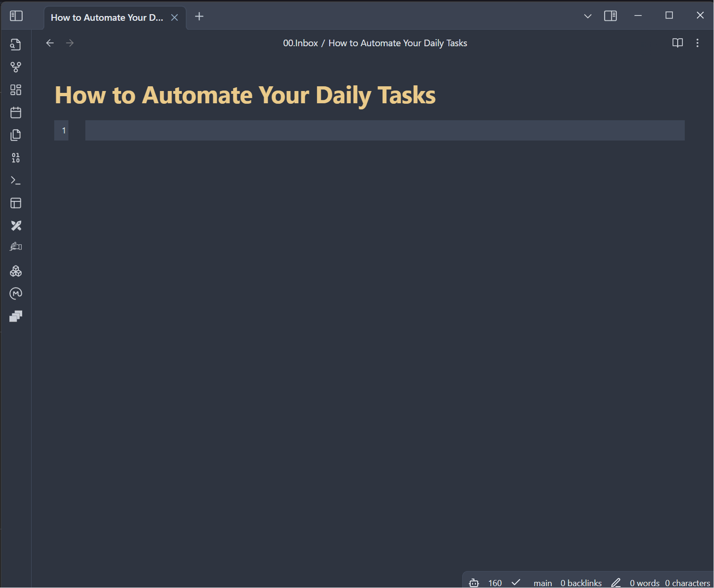Open the three-dot more options menu
Viewport: 714px width, 588px height.
697,43
